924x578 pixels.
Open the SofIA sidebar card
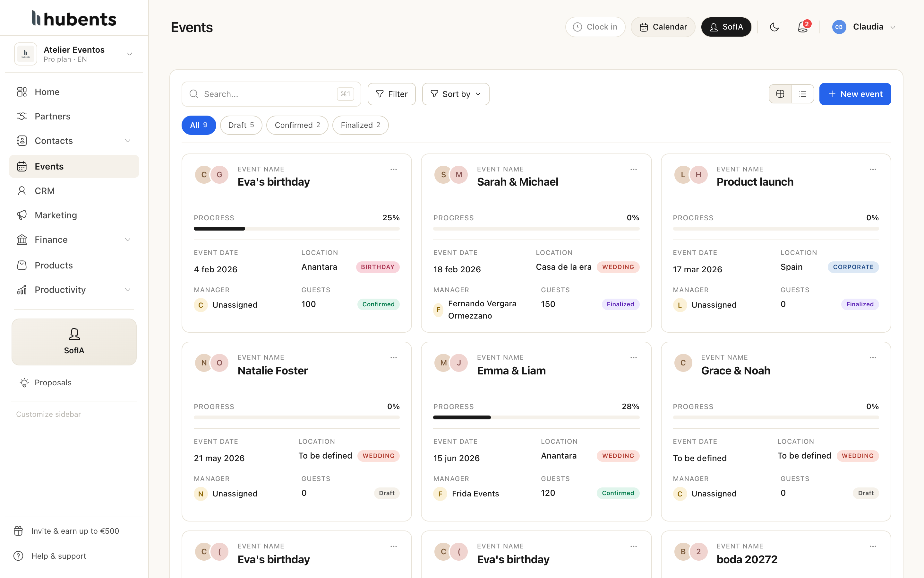(x=74, y=342)
